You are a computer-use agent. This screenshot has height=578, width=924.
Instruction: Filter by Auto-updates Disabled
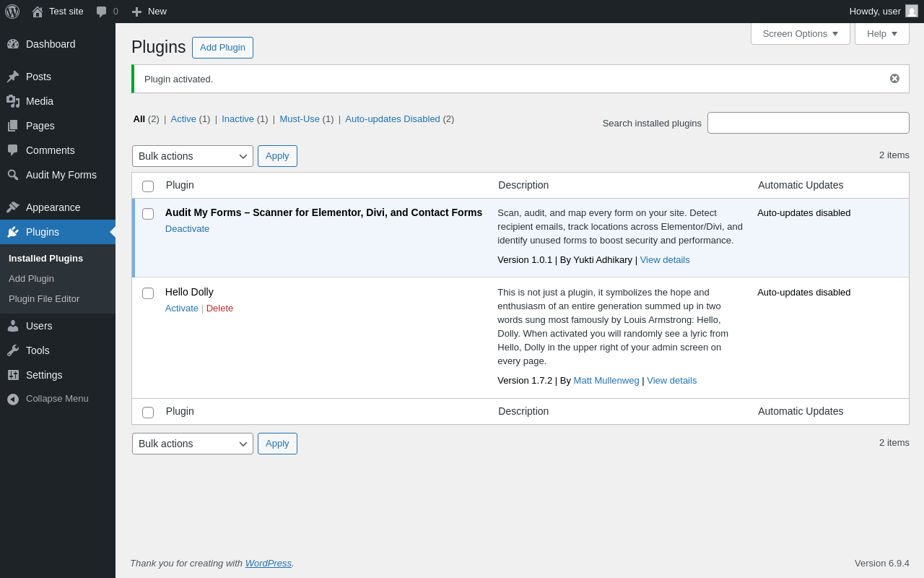coord(393,119)
